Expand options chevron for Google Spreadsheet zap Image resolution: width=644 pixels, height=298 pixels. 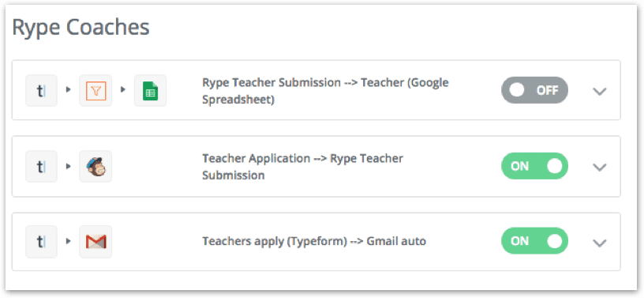click(x=600, y=92)
